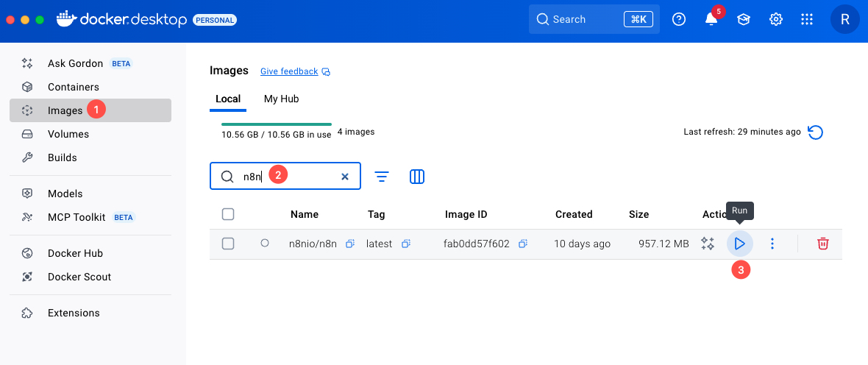Click the latest tag text
Viewport: 868px width, 365px height.
pos(379,244)
